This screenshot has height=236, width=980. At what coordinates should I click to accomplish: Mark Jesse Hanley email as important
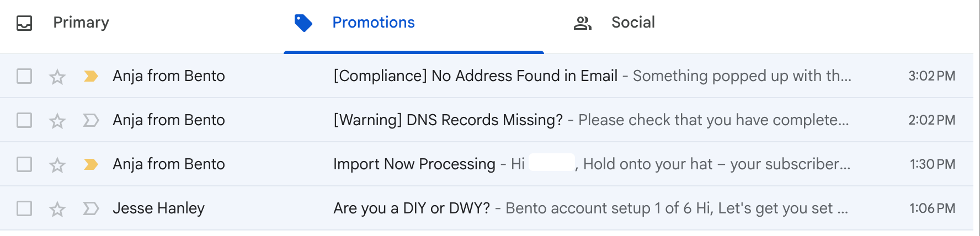pyautogui.click(x=91, y=208)
